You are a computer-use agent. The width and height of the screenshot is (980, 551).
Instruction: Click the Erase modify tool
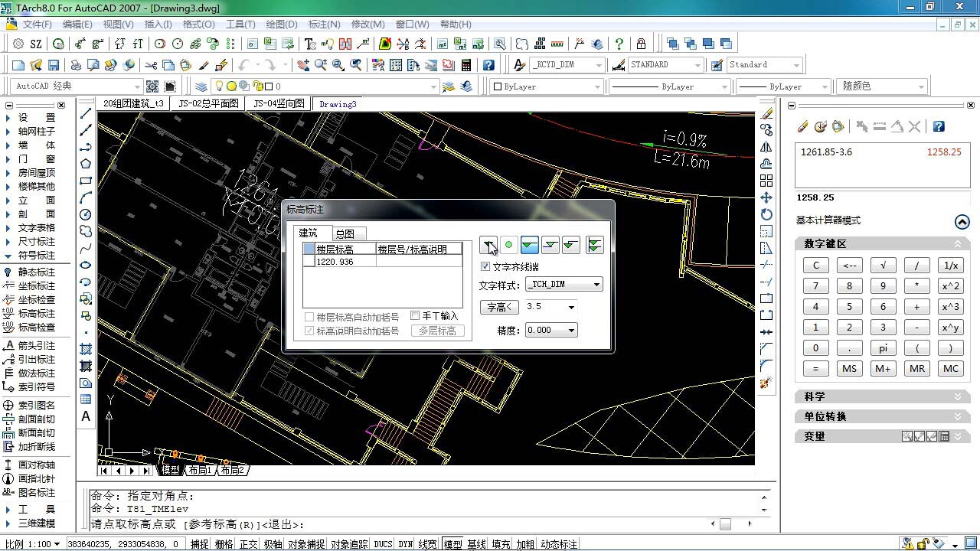(x=766, y=113)
